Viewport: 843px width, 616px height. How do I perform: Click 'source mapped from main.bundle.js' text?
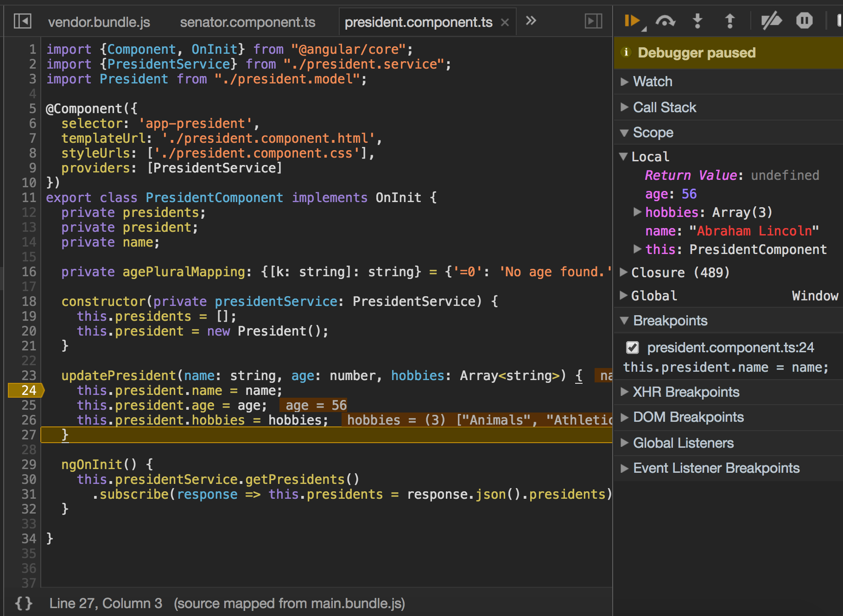(x=289, y=603)
